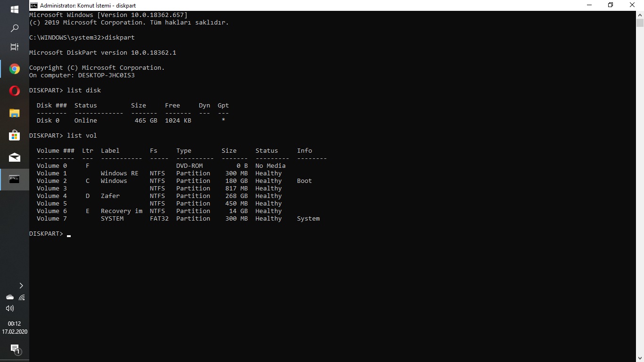Open File Explorer from taskbar
The width and height of the screenshot is (644, 362).
click(x=14, y=113)
